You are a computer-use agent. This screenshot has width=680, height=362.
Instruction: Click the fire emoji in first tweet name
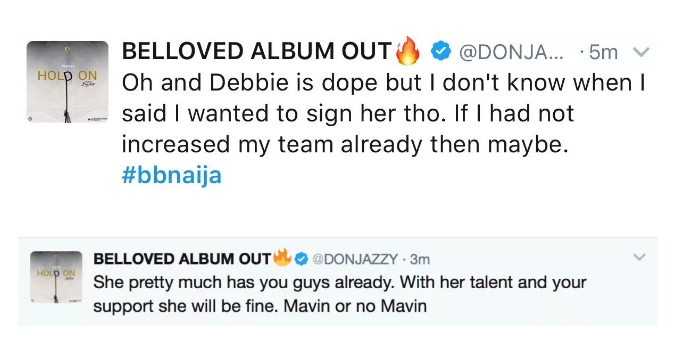tap(408, 50)
